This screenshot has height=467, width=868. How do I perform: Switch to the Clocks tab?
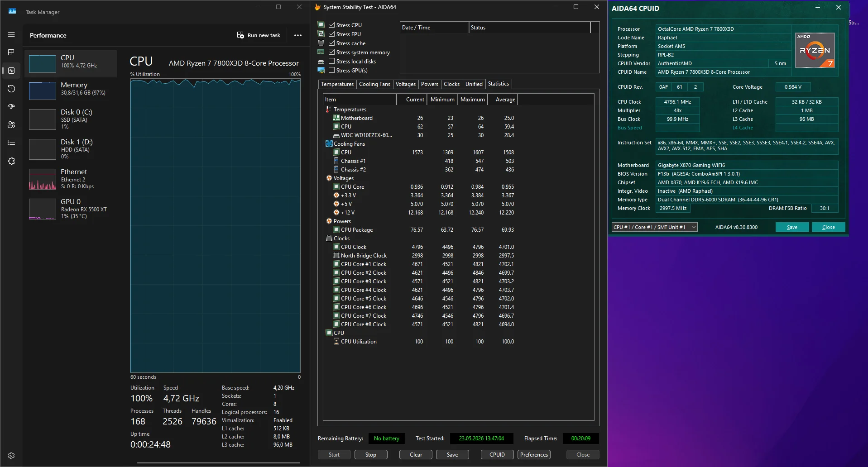(x=451, y=84)
